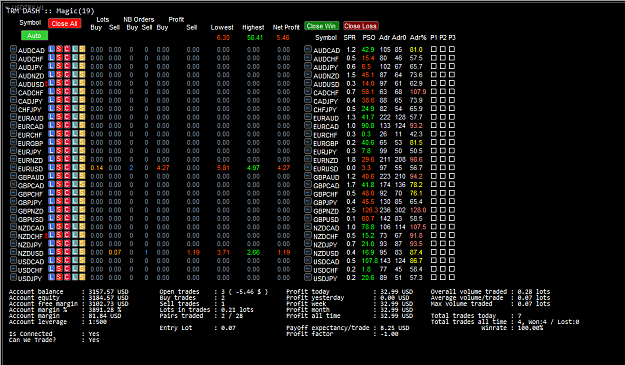Click the SPR column header

pos(350,37)
